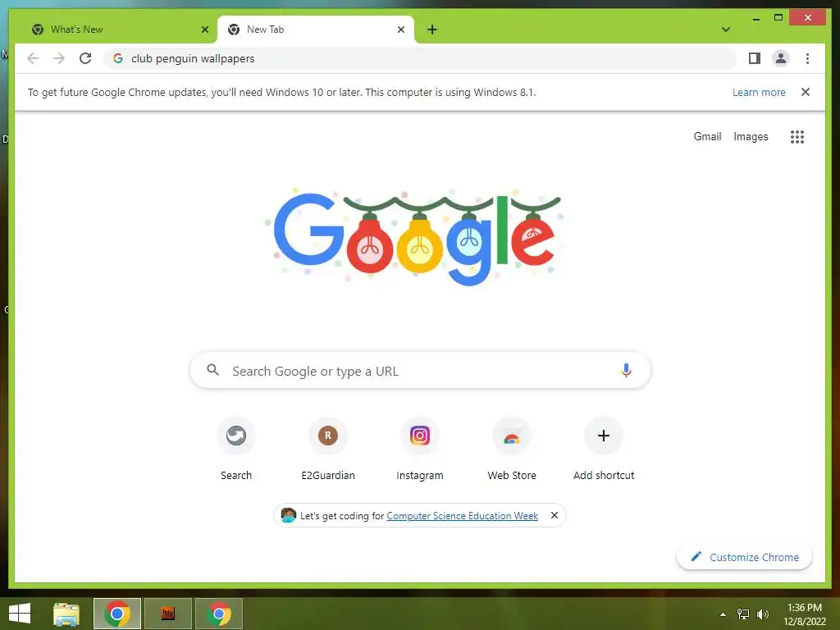Open the Images link

point(751,137)
